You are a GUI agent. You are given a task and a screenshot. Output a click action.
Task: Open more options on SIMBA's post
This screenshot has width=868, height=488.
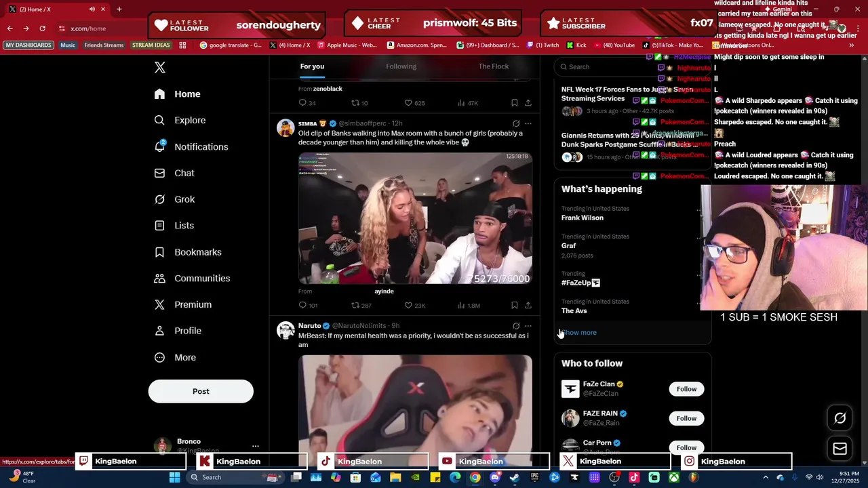click(x=528, y=123)
